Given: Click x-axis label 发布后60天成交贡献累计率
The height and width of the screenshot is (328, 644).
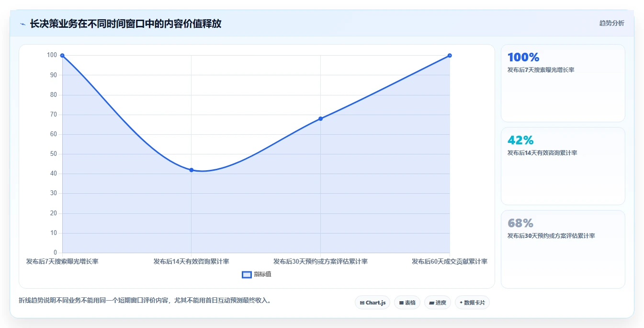Looking at the screenshot, I should point(450,261).
